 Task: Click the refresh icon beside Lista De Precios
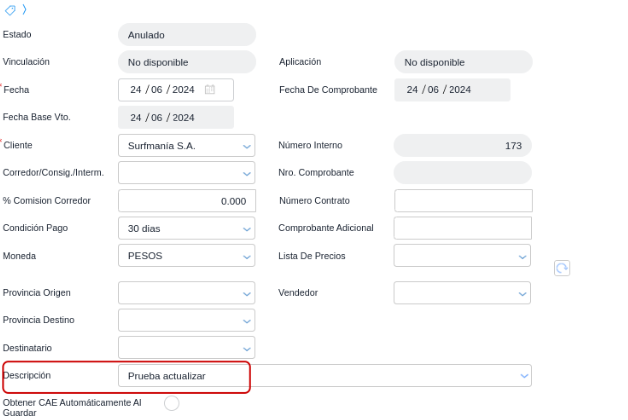pyautogui.click(x=562, y=268)
